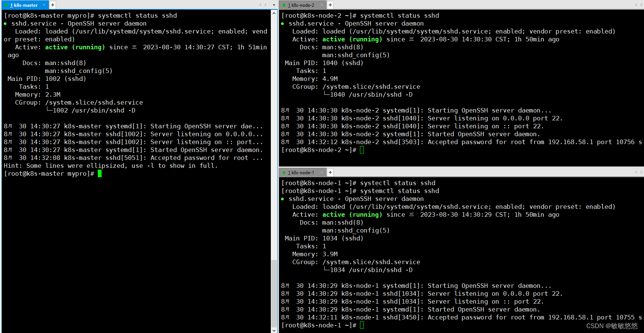Close the k8s-node-1 tab with its X
Viewport: 644px width, 333px height.
tap(322, 172)
